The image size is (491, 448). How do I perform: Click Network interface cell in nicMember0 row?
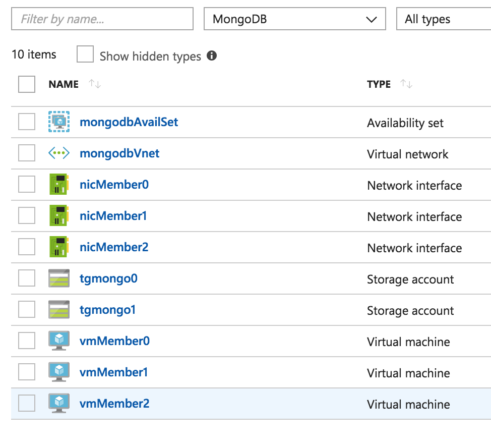tap(414, 186)
